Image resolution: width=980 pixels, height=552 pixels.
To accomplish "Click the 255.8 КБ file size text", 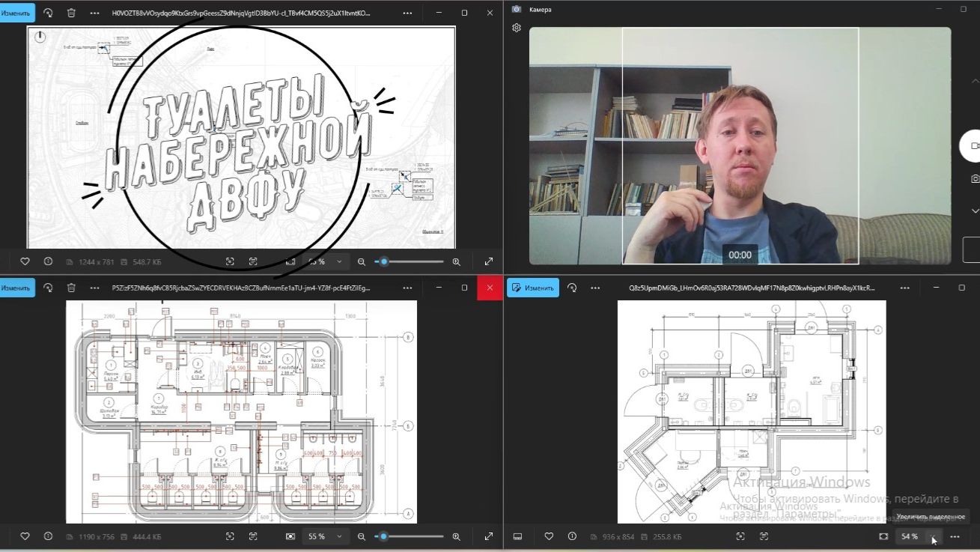I will pos(666,537).
